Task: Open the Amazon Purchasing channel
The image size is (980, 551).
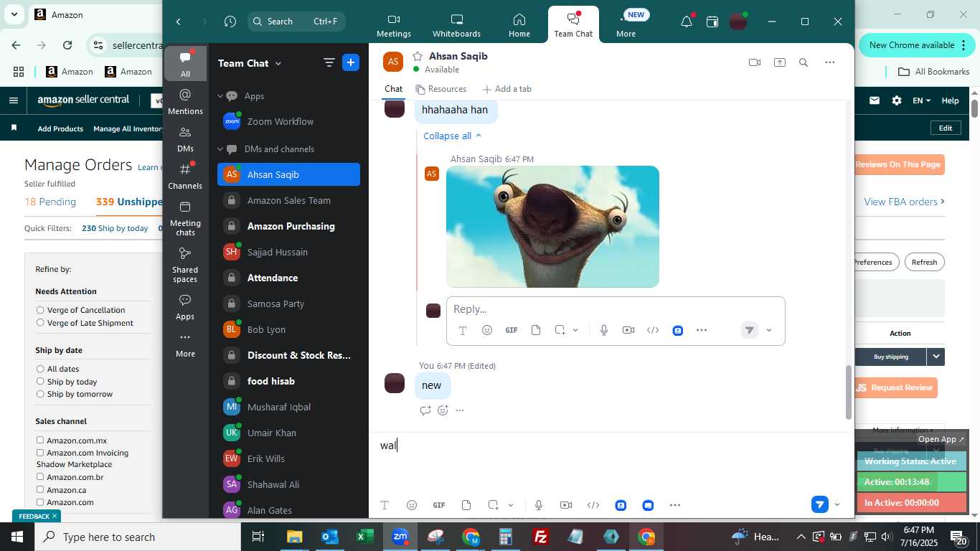Action: [288, 226]
